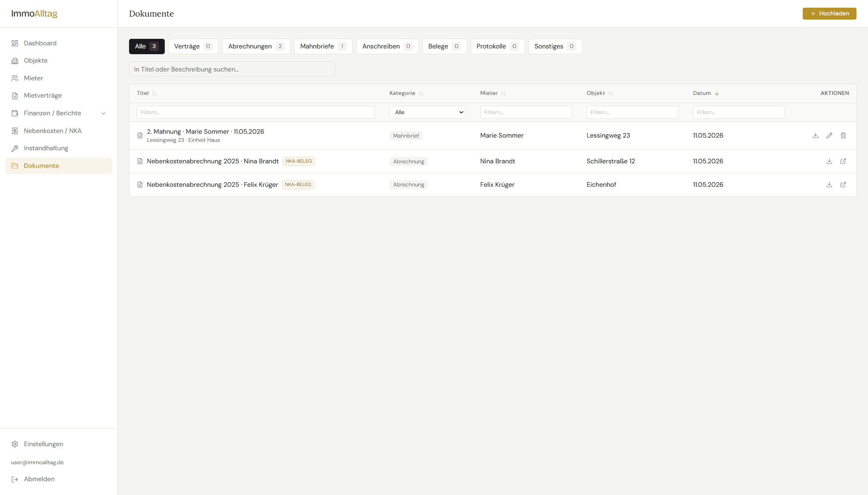
Task: Switch to the Verträge tab
Action: tap(193, 47)
